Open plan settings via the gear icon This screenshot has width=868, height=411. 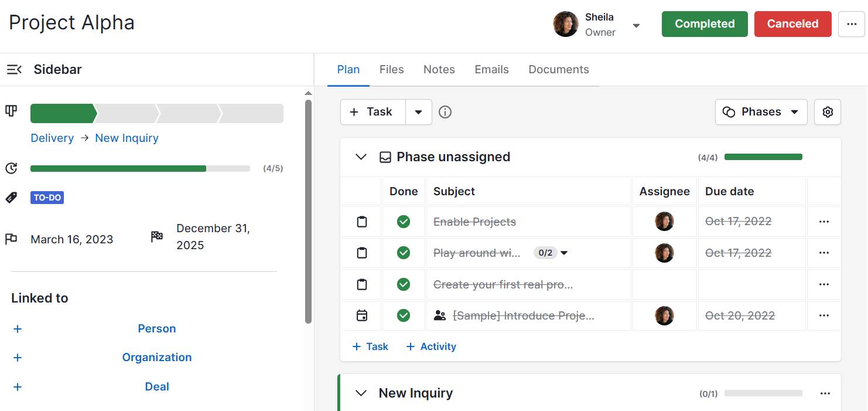[x=827, y=111]
